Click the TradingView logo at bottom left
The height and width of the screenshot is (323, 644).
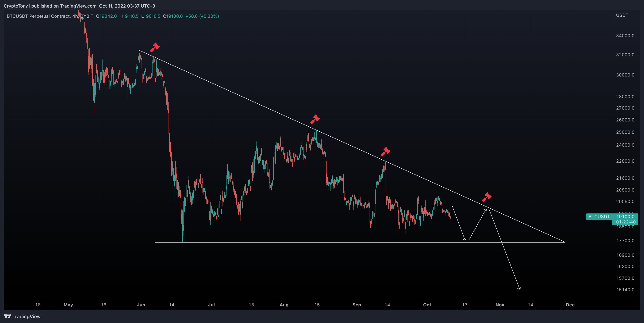coord(22,317)
